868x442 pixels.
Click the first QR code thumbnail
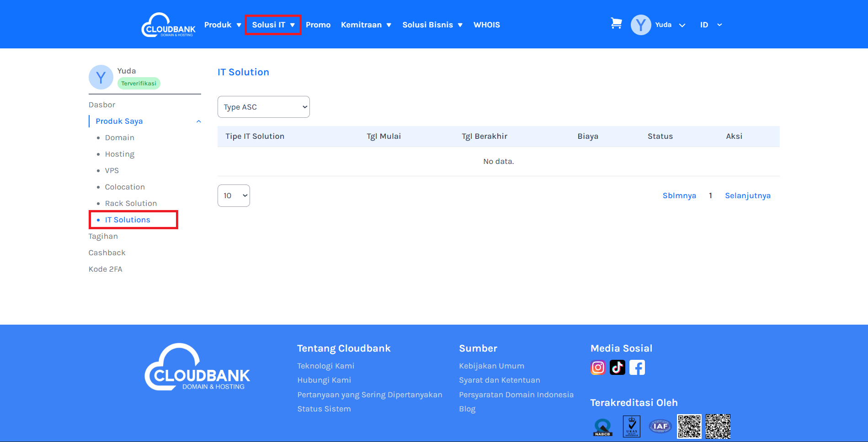pyautogui.click(x=689, y=426)
